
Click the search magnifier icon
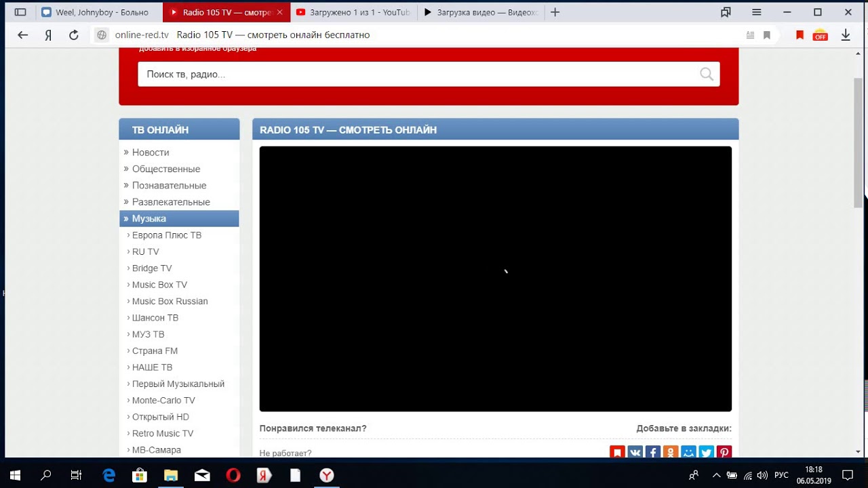pos(707,75)
